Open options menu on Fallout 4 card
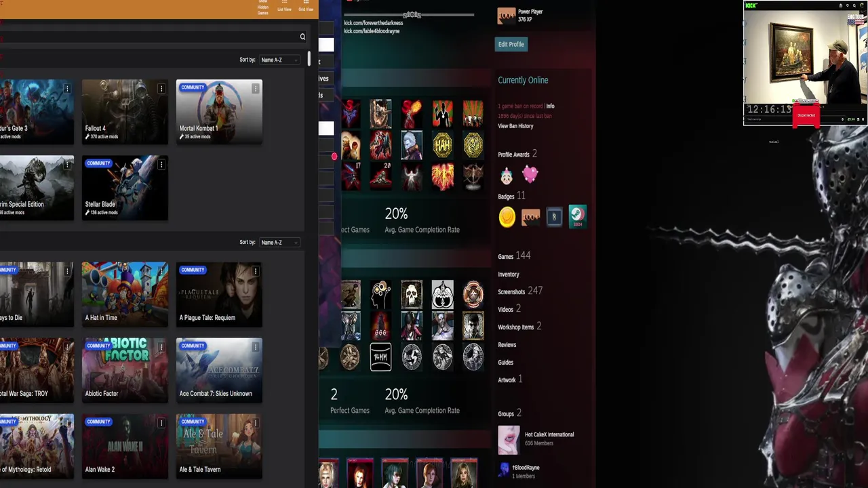This screenshot has height=488, width=868. click(161, 89)
